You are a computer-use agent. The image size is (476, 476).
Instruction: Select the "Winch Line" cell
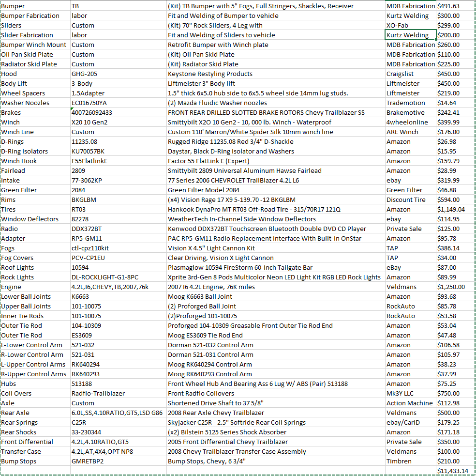(35, 132)
